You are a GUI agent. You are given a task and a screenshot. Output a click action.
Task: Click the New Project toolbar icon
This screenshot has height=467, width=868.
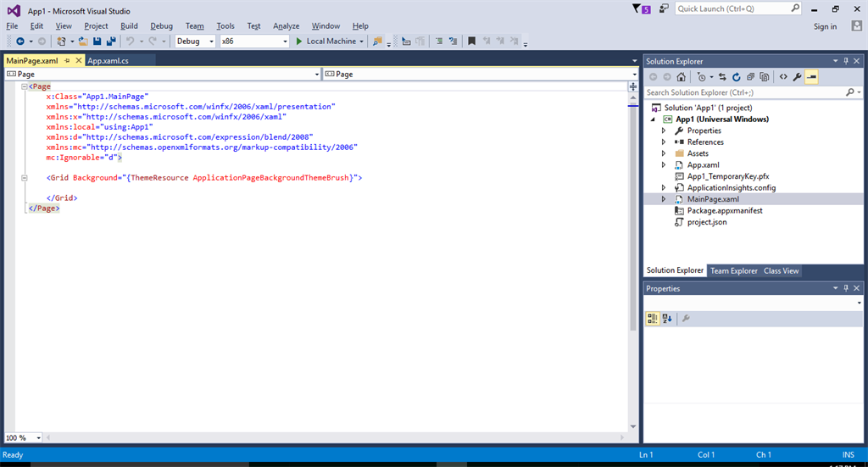tap(61, 41)
